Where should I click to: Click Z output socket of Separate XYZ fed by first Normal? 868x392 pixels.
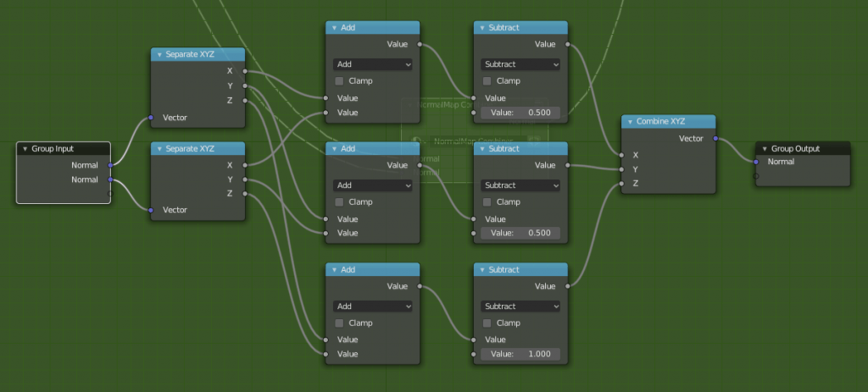click(245, 101)
